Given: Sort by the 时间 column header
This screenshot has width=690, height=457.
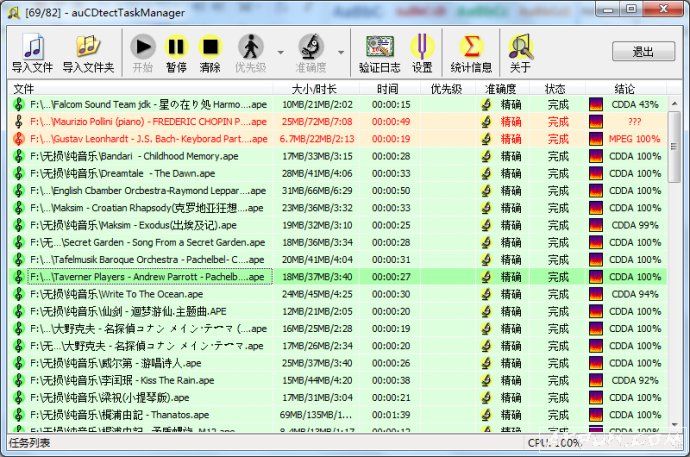Looking at the screenshot, I should (x=387, y=88).
